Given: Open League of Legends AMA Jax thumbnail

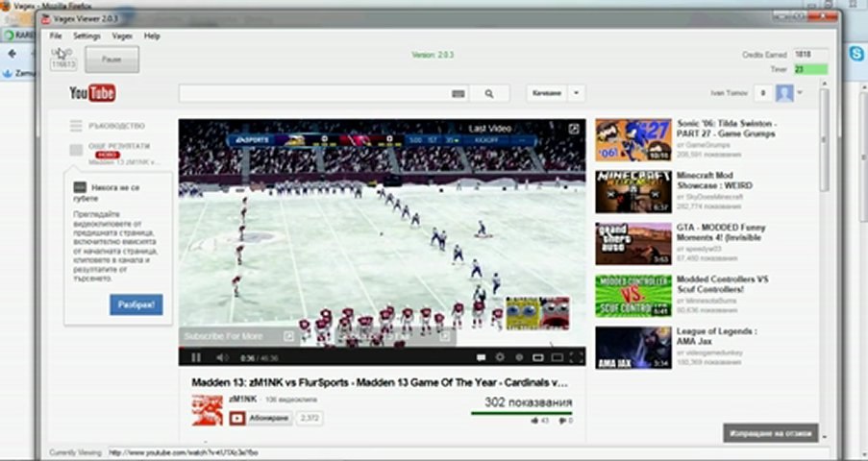Looking at the screenshot, I should coord(633,348).
